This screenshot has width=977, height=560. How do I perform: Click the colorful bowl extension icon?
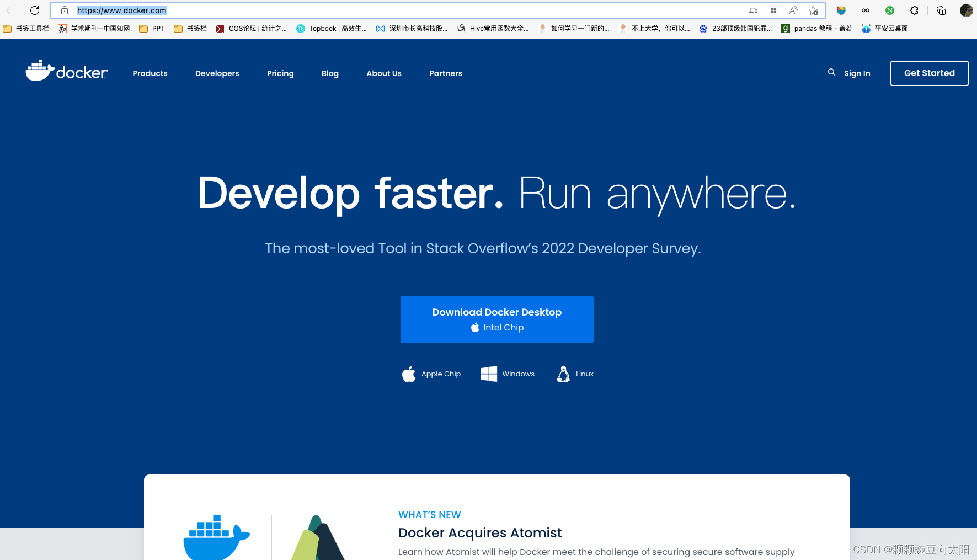pos(841,10)
